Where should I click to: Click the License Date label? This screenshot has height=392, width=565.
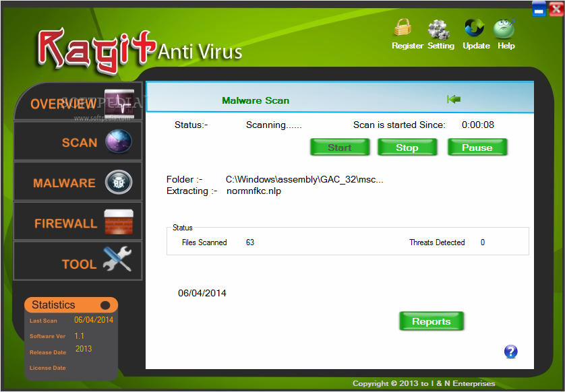pos(48,368)
